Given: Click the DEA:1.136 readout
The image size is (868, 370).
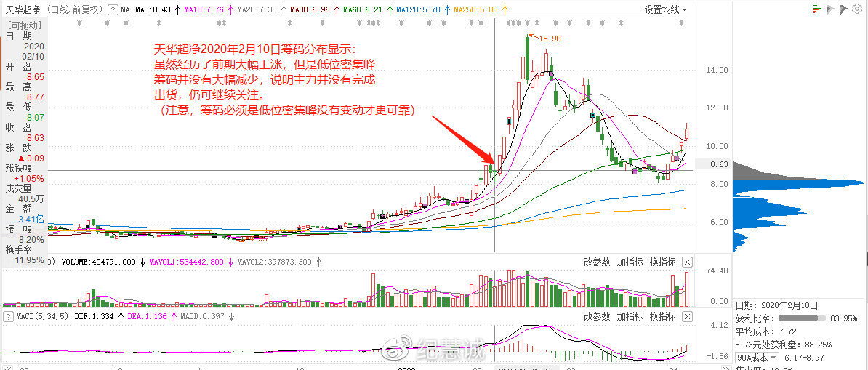Looking at the screenshot, I should (x=148, y=316).
